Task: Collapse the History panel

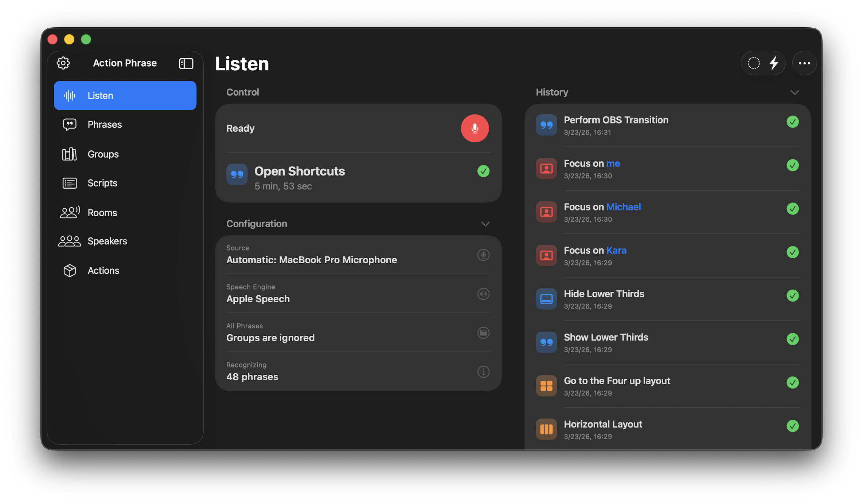Action: 795,92
